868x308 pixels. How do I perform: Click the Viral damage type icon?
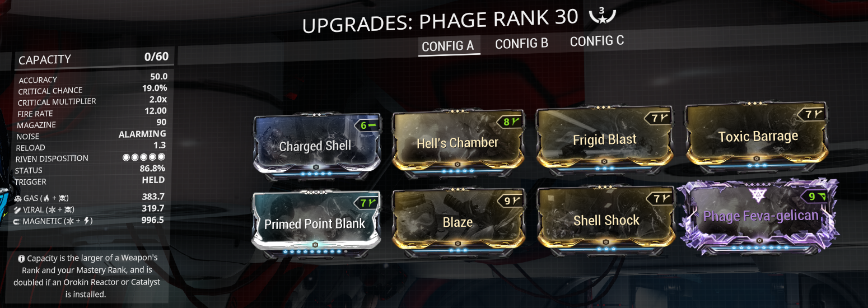(18, 209)
